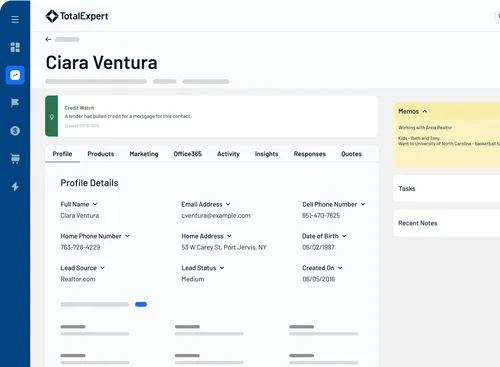The width and height of the screenshot is (500, 367).
Task: Open the flag icon in sidebar
Action: click(15, 103)
